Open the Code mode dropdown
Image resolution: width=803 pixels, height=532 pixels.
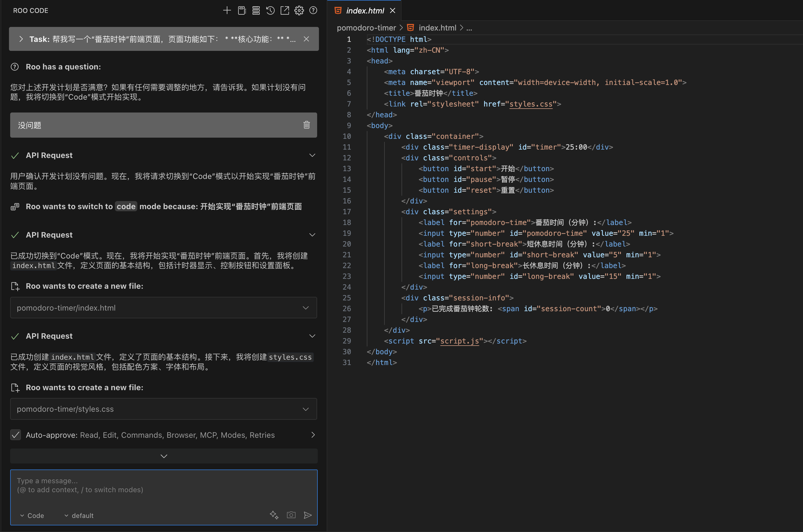[32, 515]
